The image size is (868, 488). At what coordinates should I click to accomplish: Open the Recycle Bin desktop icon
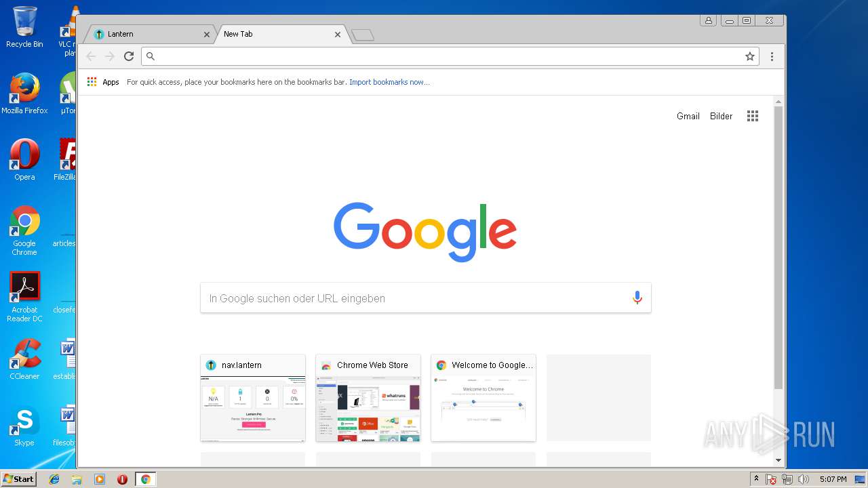click(x=24, y=27)
